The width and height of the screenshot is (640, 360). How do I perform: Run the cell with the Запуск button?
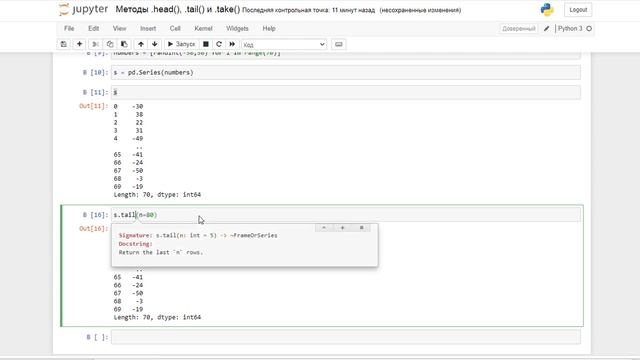(x=182, y=44)
